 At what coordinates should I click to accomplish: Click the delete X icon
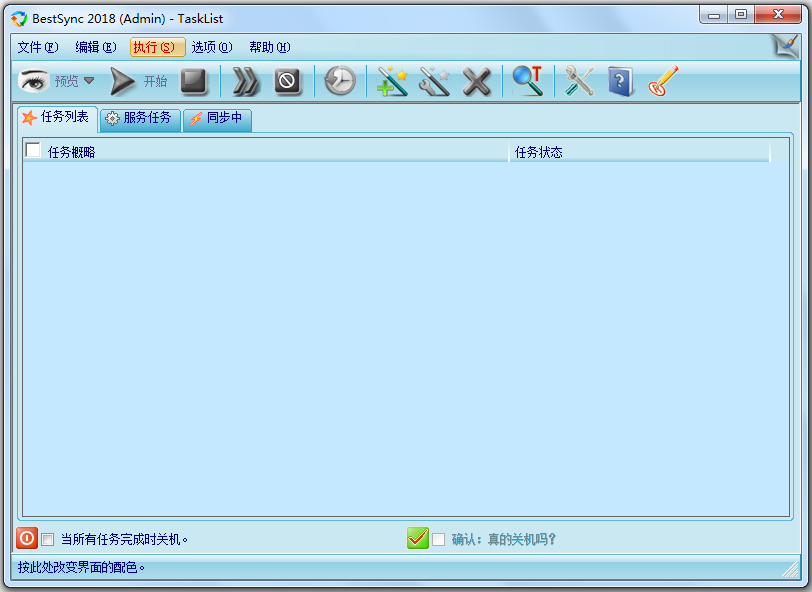coord(476,82)
